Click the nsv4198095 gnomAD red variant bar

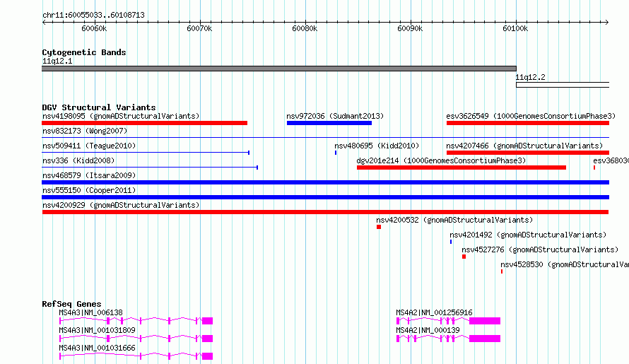pos(144,123)
